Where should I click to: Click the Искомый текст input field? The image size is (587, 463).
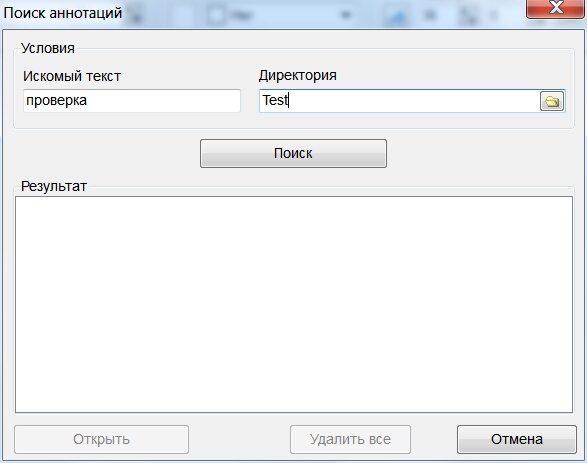[132, 101]
